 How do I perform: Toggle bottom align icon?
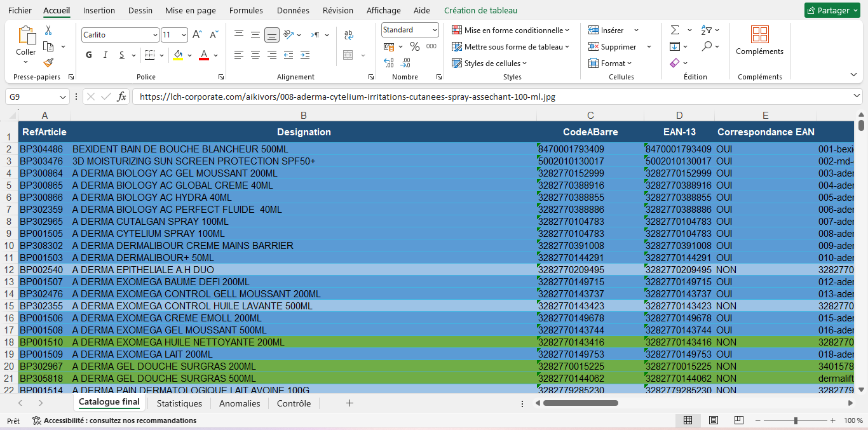272,34
